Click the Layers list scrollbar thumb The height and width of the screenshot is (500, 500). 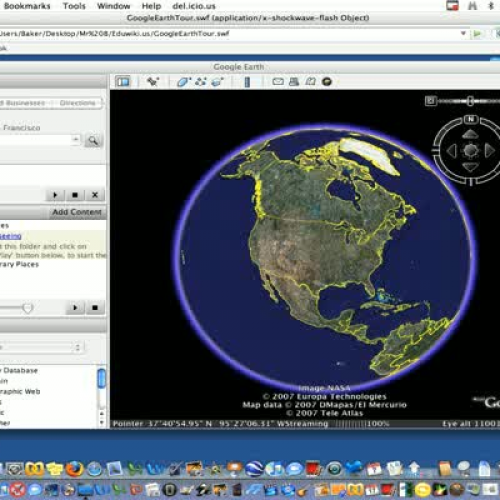pos(101,378)
